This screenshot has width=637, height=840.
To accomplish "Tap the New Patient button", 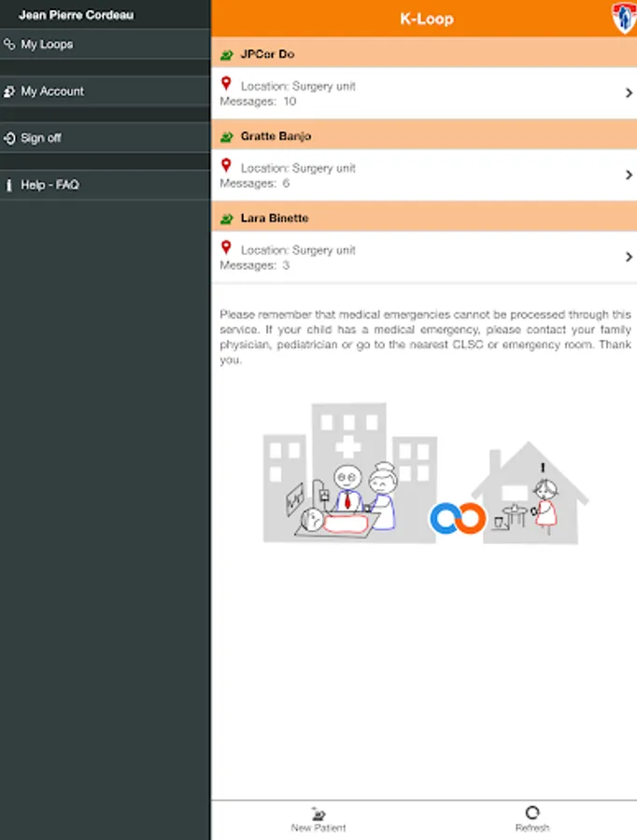I will [x=318, y=820].
